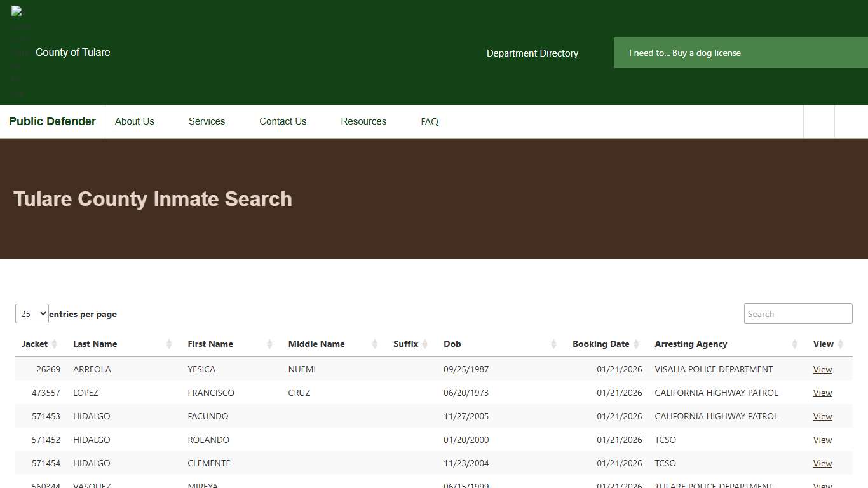Viewport: 868px width, 488px height.
Task: Open the entries per page dropdown
Action: tap(32, 313)
